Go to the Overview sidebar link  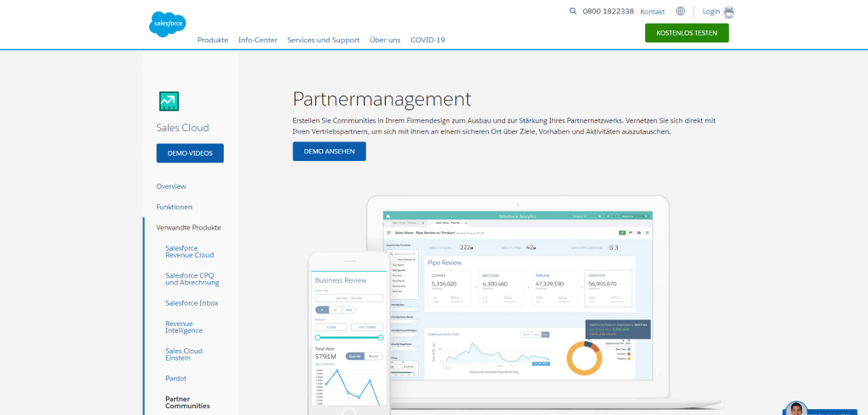pos(171,186)
